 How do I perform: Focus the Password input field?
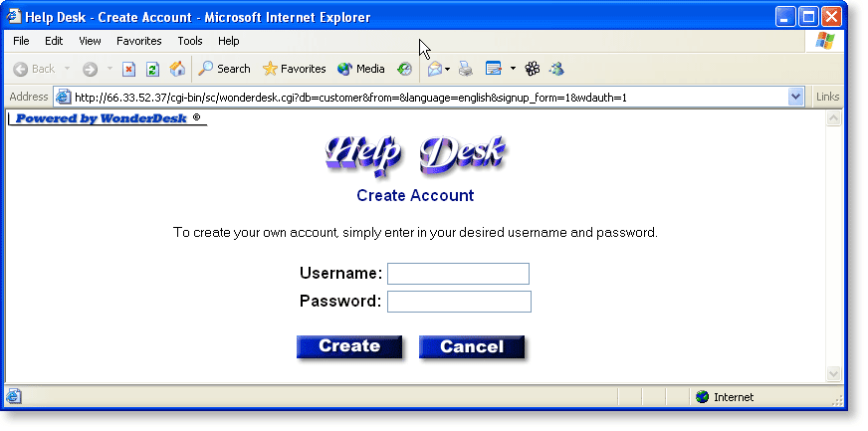pos(459,302)
